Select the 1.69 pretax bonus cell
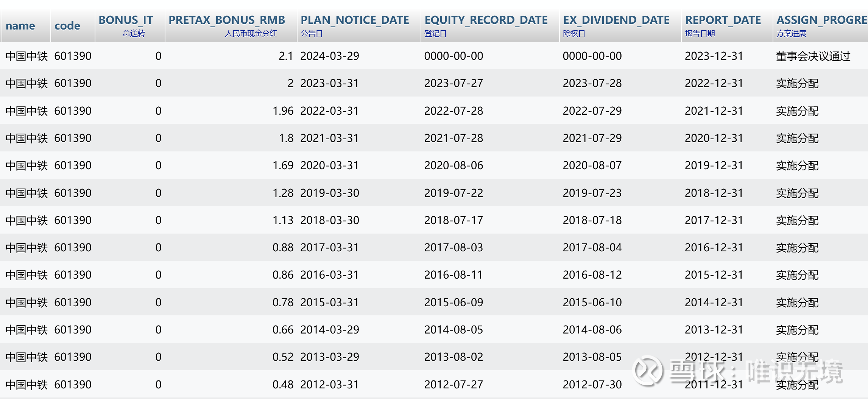The height and width of the screenshot is (399, 868). 231,165
